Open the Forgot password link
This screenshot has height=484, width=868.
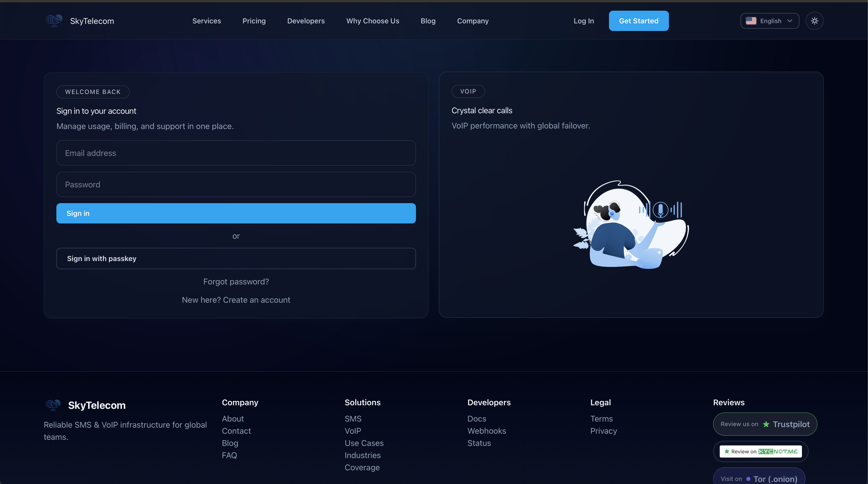[x=236, y=281]
